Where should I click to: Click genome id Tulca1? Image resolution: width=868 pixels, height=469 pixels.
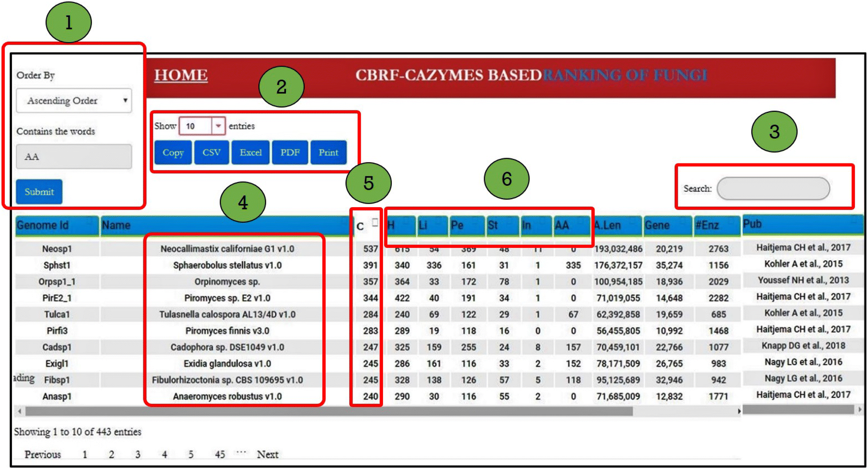[x=57, y=314]
